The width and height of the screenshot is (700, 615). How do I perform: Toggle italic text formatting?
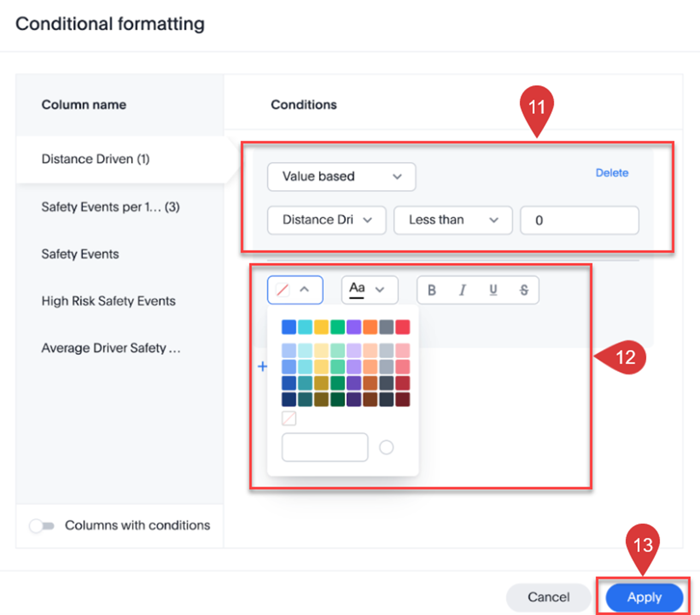(462, 290)
